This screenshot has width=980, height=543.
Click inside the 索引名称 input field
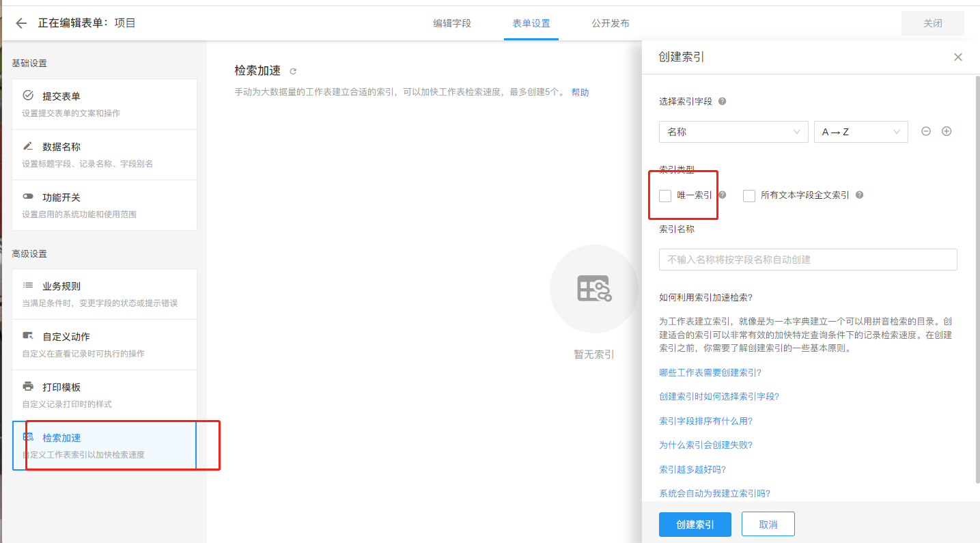tap(807, 260)
